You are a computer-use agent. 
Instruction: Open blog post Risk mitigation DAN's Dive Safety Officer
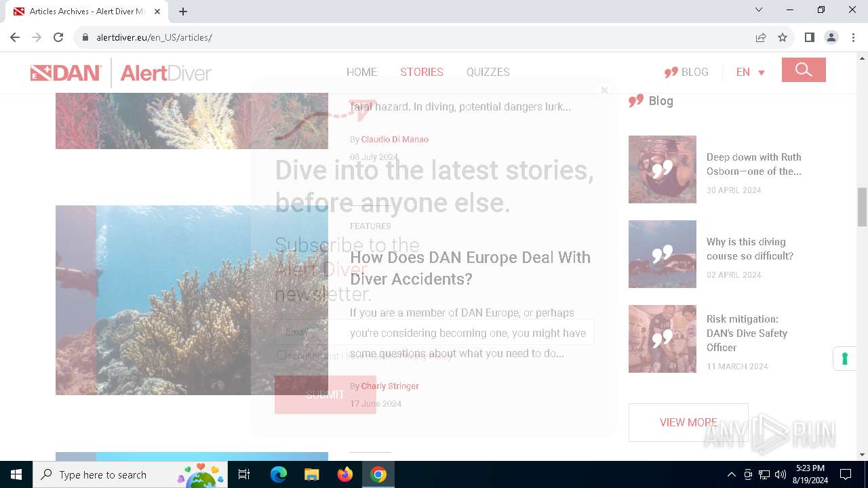pos(747,333)
